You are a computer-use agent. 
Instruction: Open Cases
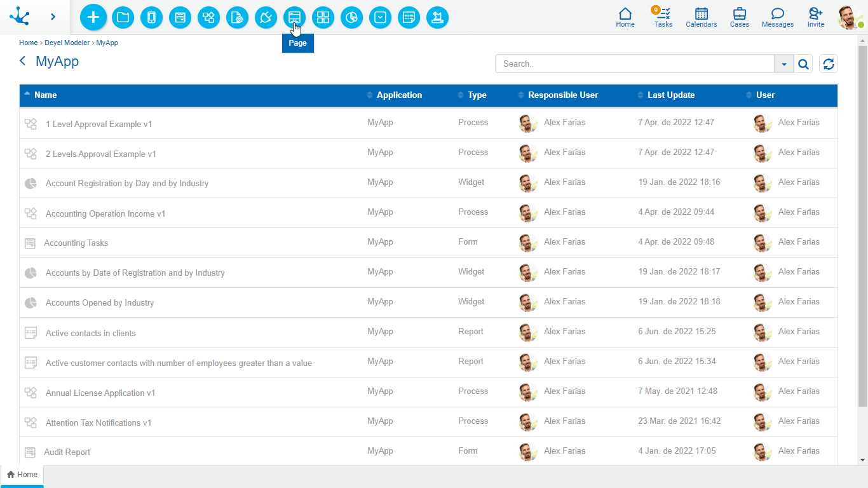coord(740,17)
